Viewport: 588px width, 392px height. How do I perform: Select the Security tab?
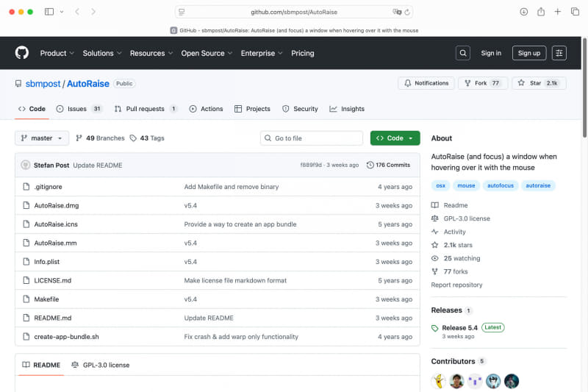300,109
